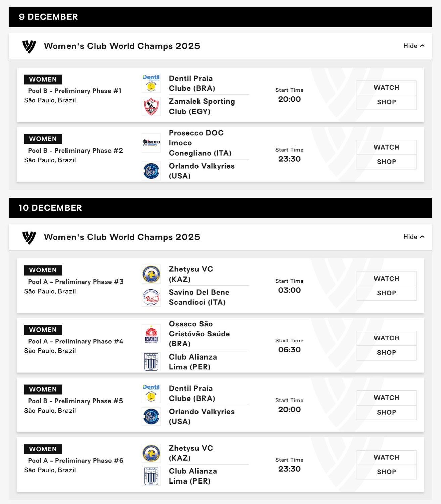
Task: Click Women's Club World Champs 2025 title, 9 December
Action: [x=122, y=46]
